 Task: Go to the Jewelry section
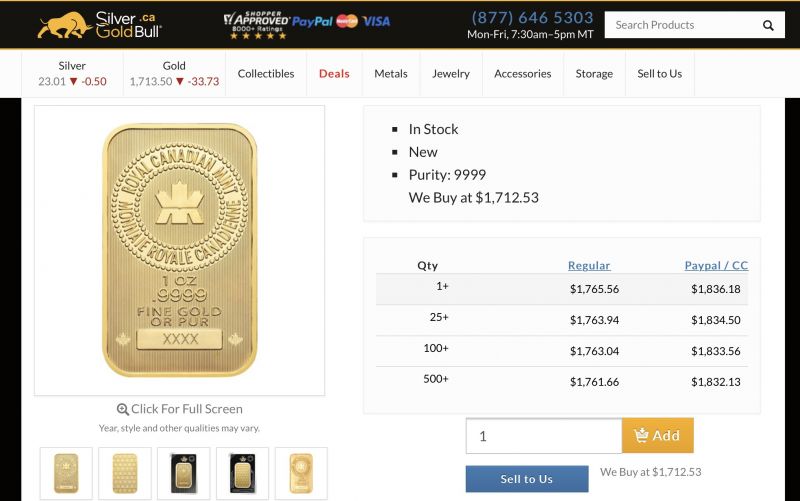(451, 73)
